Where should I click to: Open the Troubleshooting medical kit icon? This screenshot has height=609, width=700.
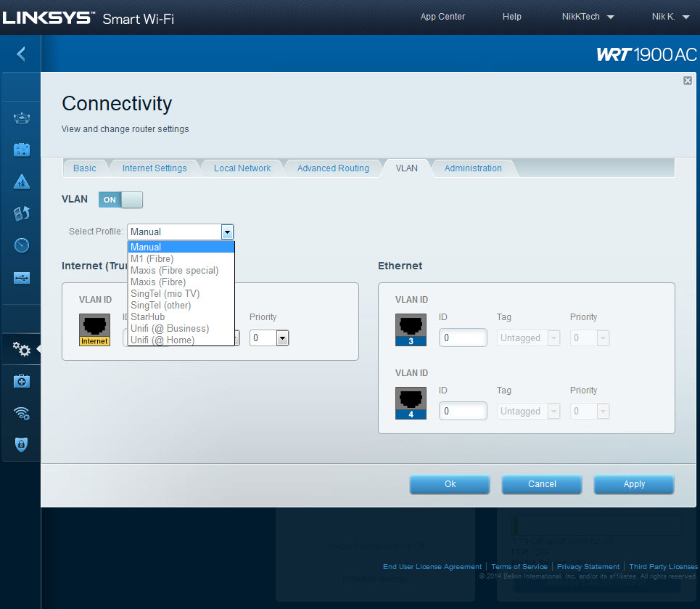[x=22, y=381]
